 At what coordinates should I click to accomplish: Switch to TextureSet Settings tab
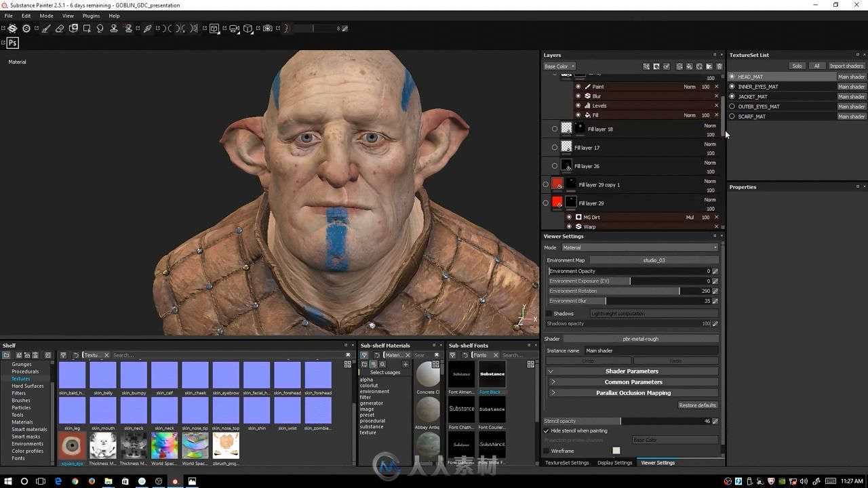(567, 463)
